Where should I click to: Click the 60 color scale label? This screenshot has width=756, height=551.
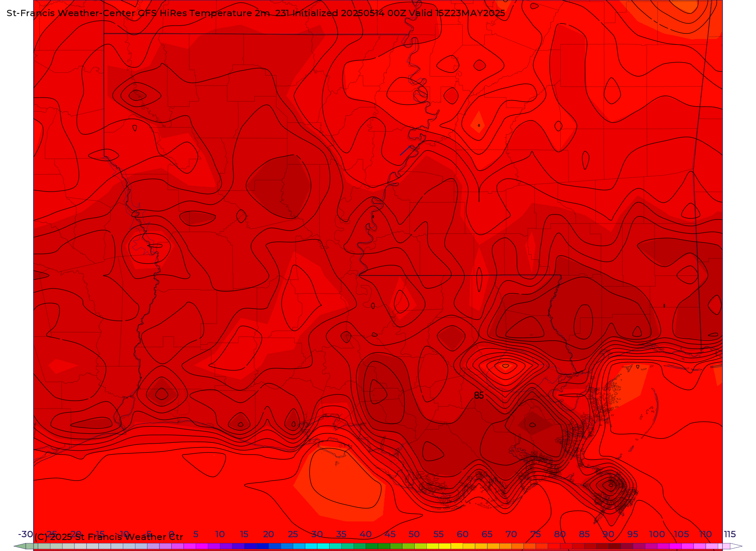(x=463, y=534)
